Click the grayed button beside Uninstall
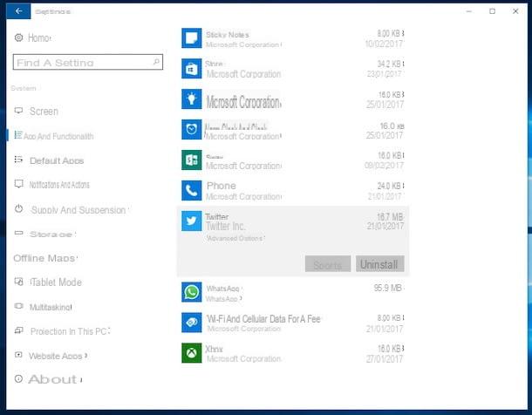The height and width of the screenshot is (415, 532). [x=328, y=264]
